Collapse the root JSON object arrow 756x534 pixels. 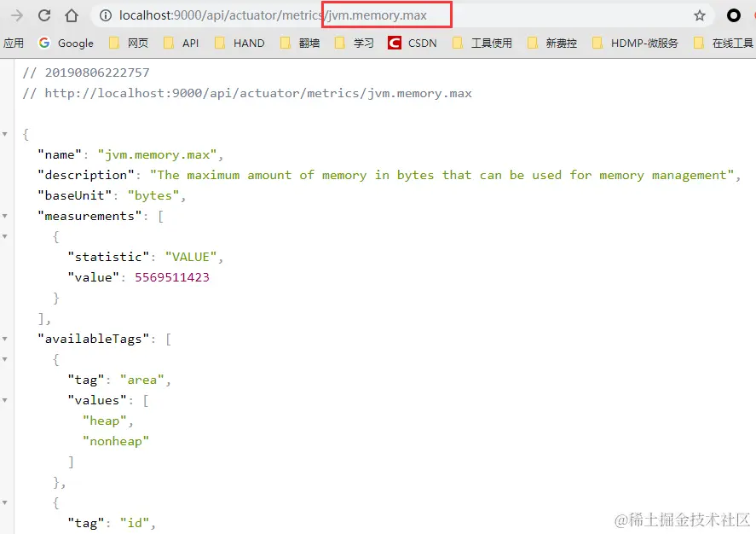pos(5,134)
